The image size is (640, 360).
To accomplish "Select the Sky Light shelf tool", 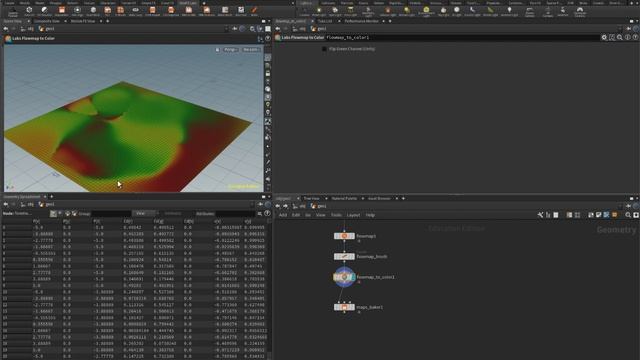I will coord(443,11).
